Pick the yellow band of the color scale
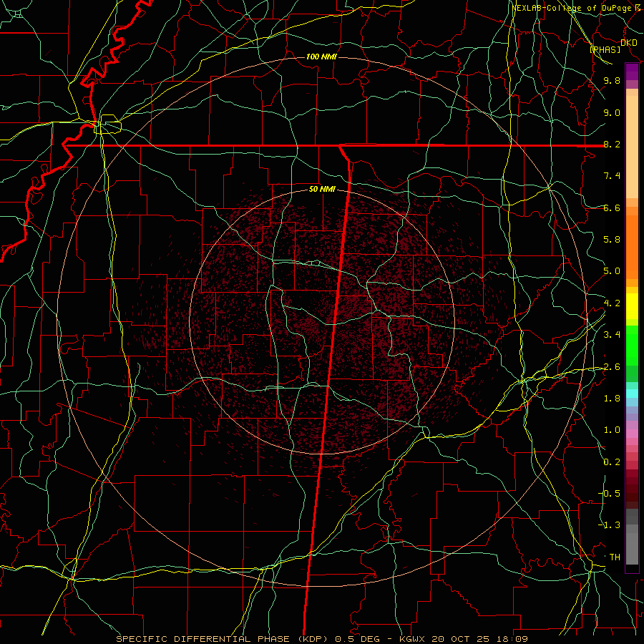The height and width of the screenshot is (644, 644). tap(632, 306)
